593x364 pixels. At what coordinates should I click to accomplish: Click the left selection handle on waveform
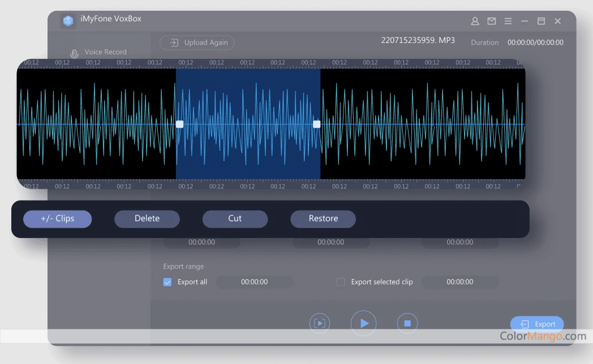pyautogui.click(x=179, y=124)
